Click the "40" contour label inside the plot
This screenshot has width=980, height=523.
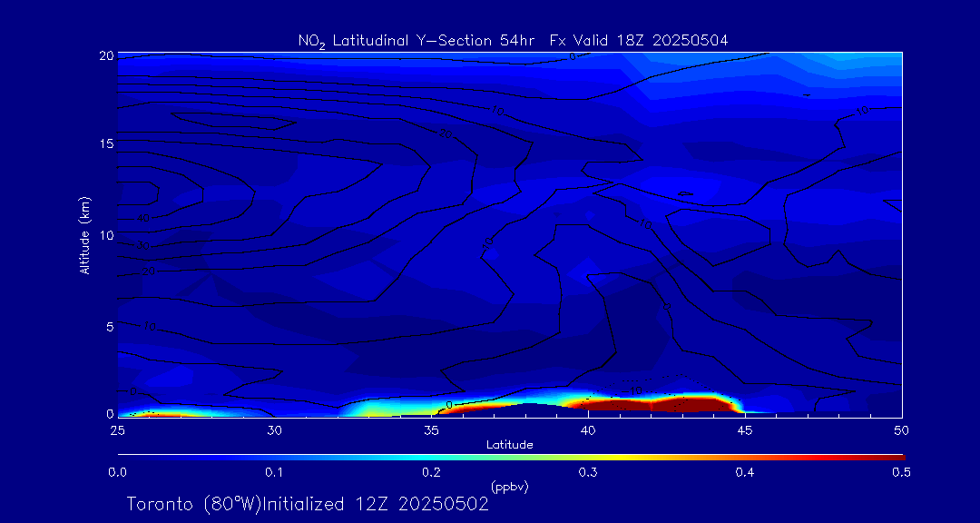tap(143, 218)
